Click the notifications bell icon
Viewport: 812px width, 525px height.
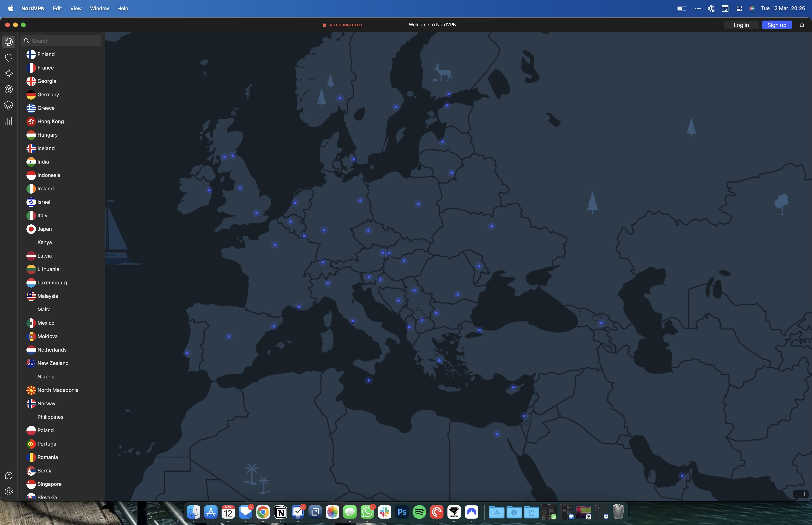click(802, 25)
